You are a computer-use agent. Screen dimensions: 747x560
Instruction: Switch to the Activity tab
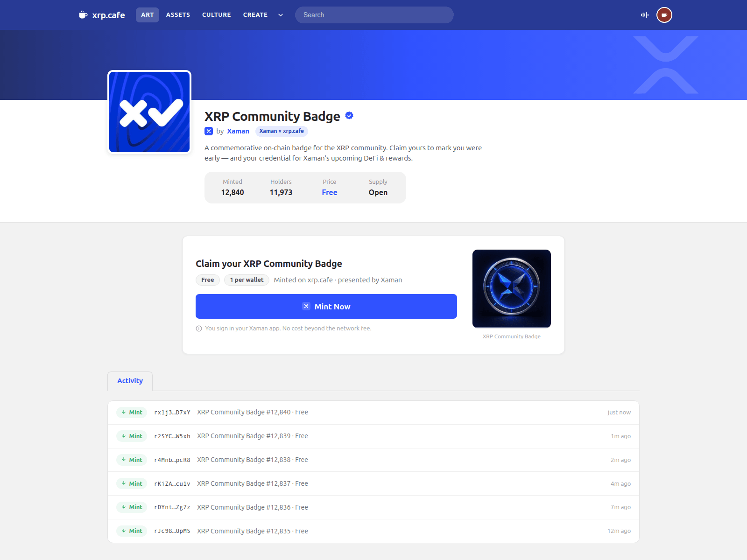pos(130,381)
